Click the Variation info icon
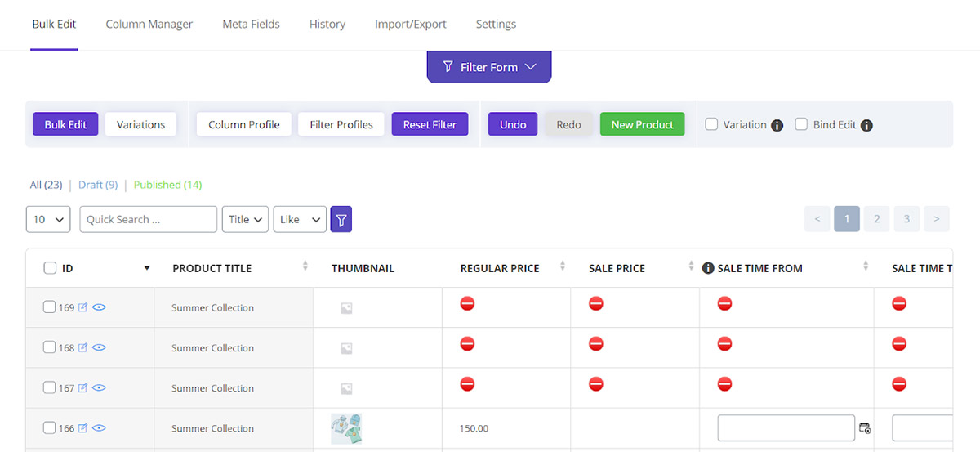Image resolution: width=980 pixels, height=452 pixels. pyautogui.click(x=777, y=125)
